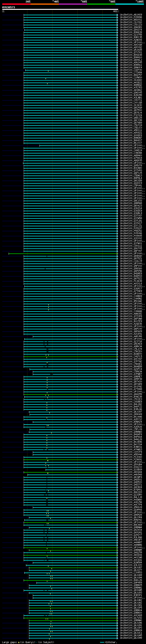This screenshot has width=146, height=644.
Task: Select the UniRef100_Q9SGT4 hit label
Action: pos(131,30)
